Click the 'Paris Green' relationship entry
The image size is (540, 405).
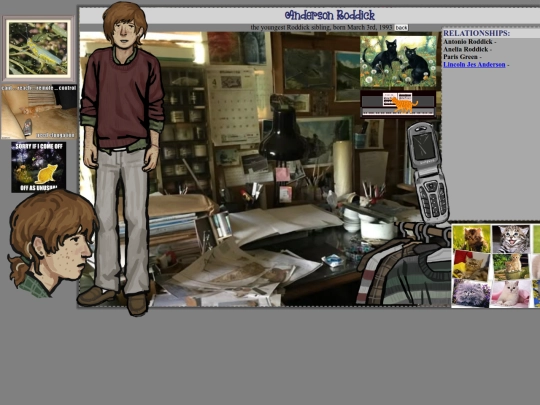(460, 57)
